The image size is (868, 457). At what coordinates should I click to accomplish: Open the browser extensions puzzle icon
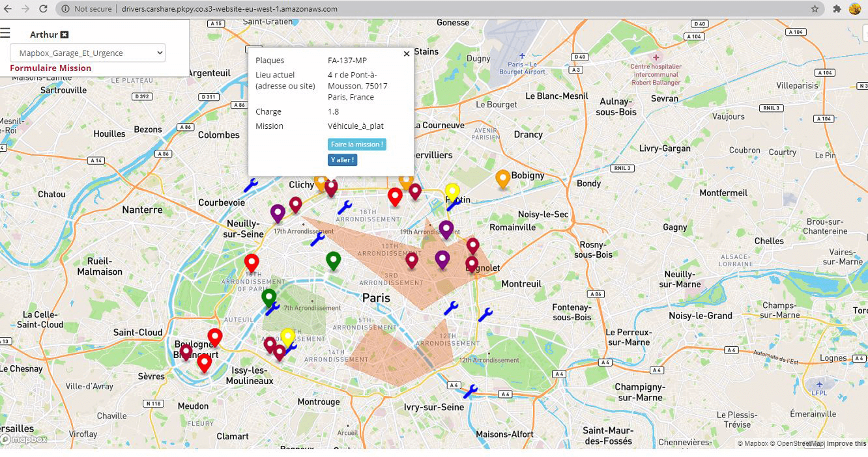tap(837, 9)
